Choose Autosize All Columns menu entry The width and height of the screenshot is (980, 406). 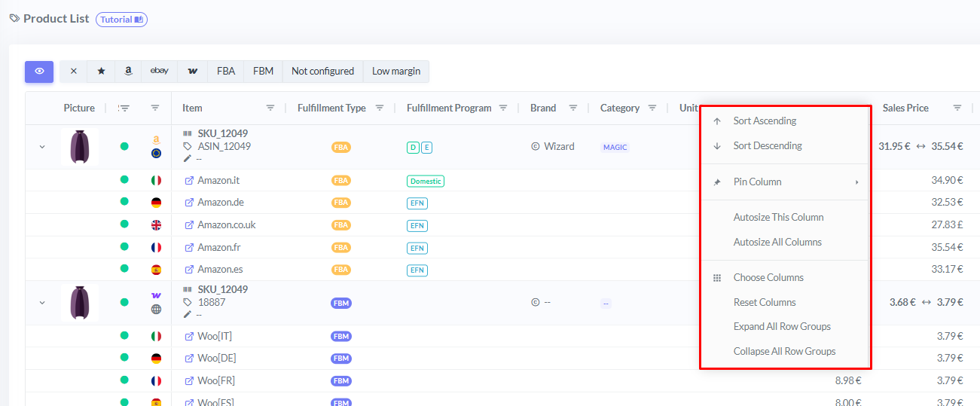[777, 243]
